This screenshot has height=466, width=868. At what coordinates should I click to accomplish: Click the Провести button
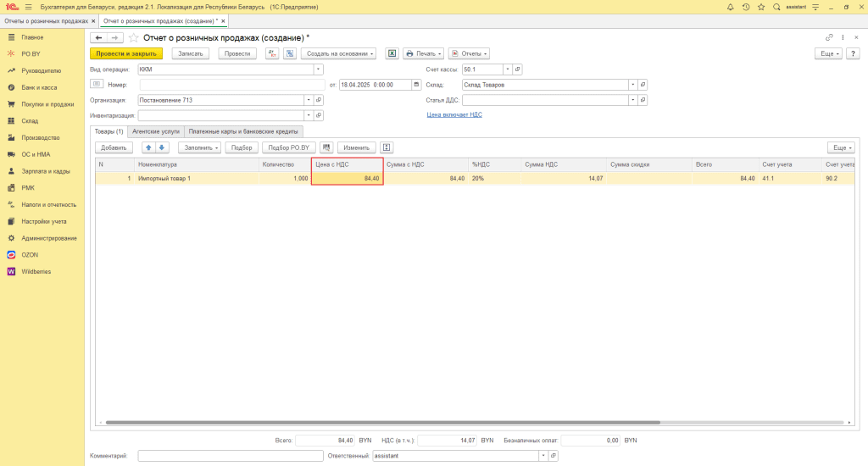coord(237,53)
